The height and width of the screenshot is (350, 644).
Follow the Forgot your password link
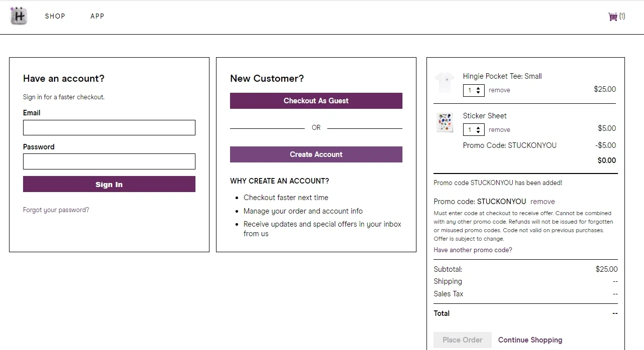click(56, 210)
